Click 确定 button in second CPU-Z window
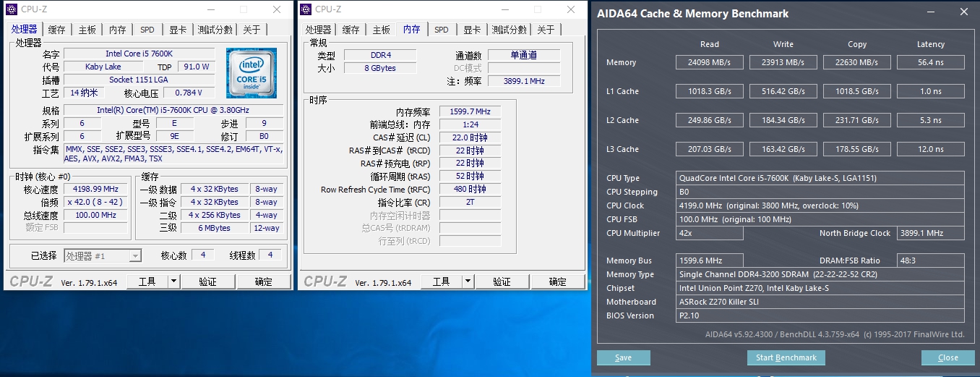 click(558, 281)
